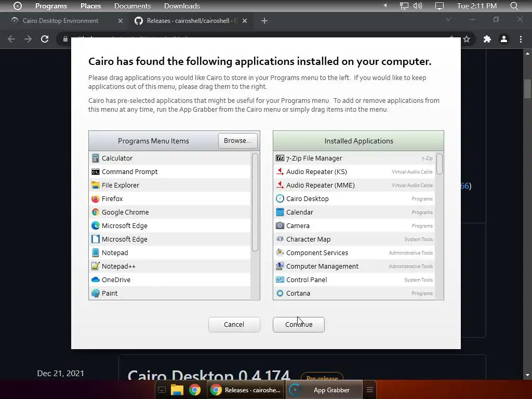Open the Chrome profile avatar menu
This screenshot has width=532, height=399.
[504, 39]
